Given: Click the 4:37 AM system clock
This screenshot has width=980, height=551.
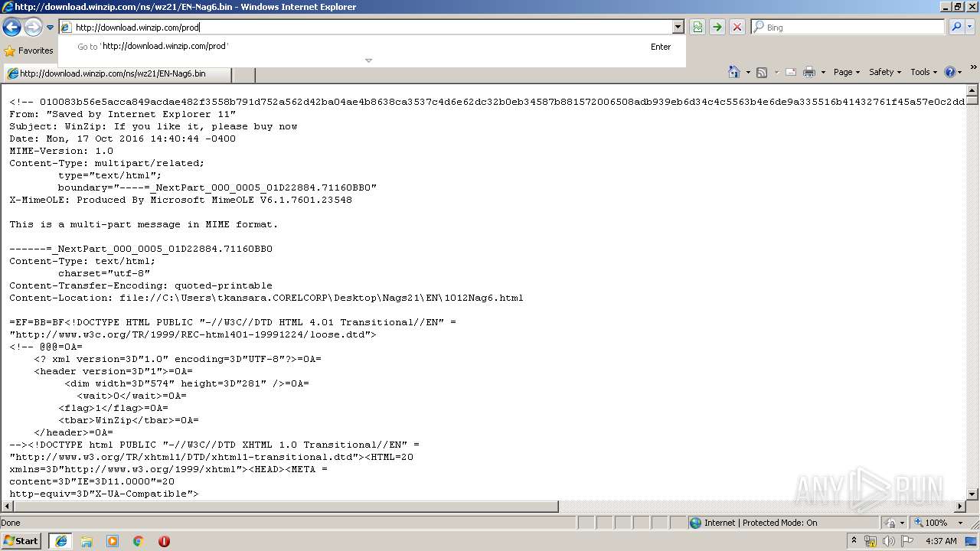Looking at the screenshot, I should point(941,541).
